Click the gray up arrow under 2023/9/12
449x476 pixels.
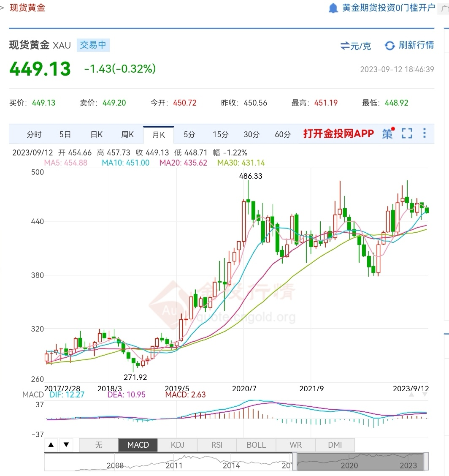[411, 394]
